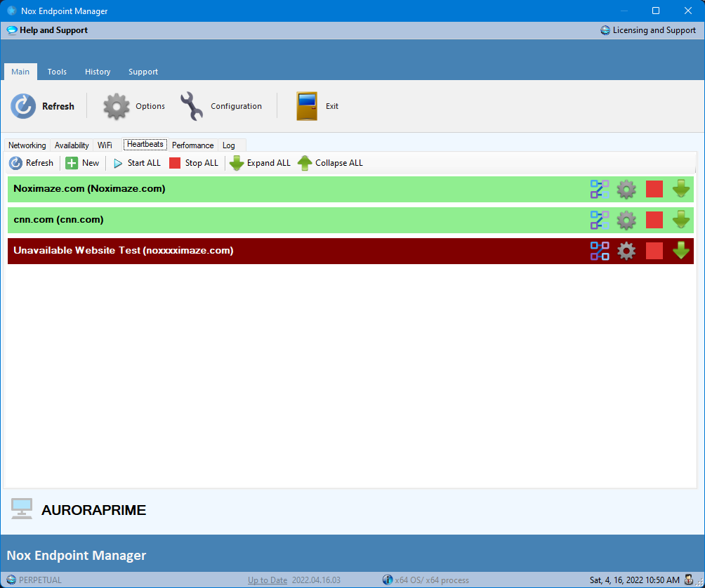Image resolution: width=705 pixels, height=588 pixels.
Task: Click the x64 OS/ x64 process text
Action: tap(432, 580)
